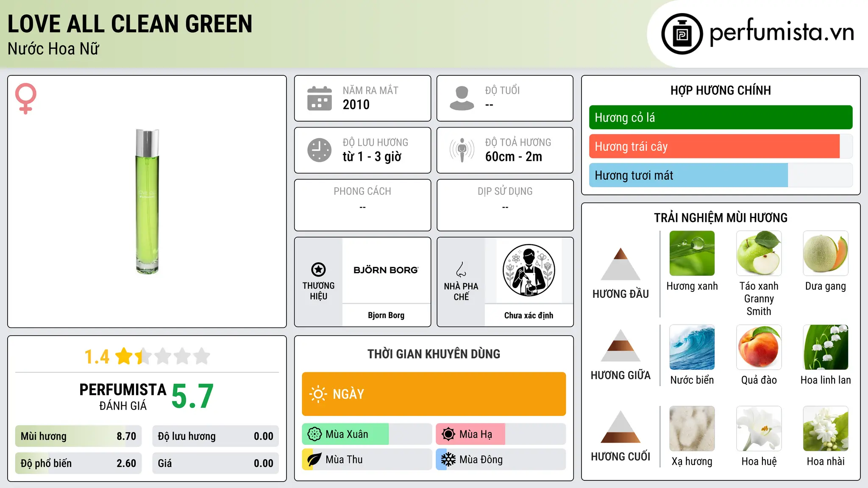This screenshot has height=488, width=868.
Task: Click the nose icon above Nhà pha chế
Action: pos(461,269)
